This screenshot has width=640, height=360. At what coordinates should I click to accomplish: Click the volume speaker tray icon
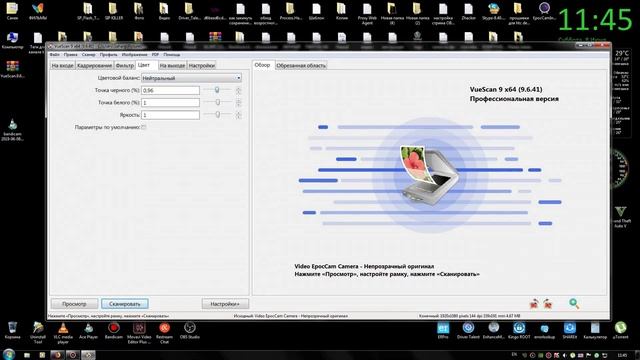coord(564,356)
